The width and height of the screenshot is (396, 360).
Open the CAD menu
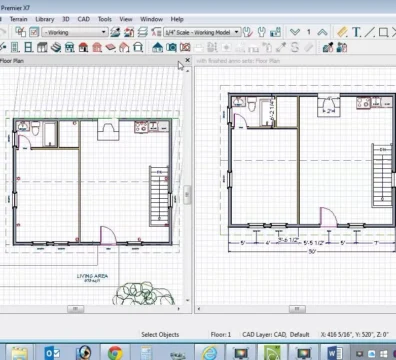84,19
